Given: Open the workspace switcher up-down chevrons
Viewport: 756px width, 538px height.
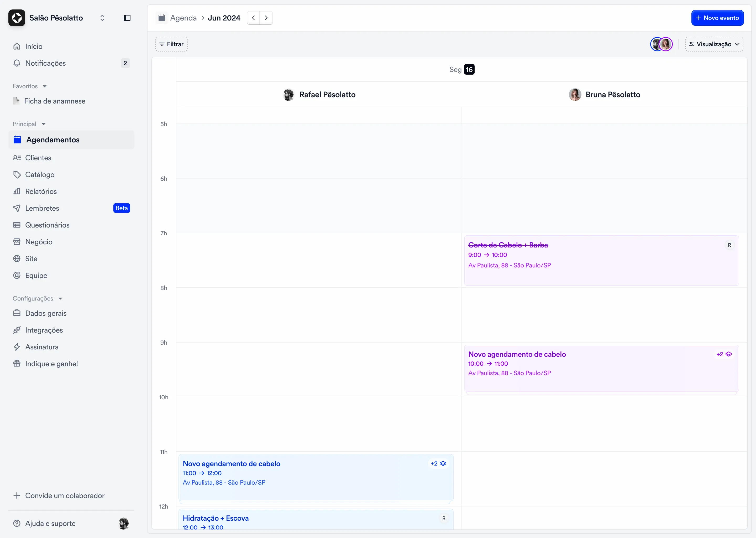Looking at the screenshot, I should coord(102,18).
